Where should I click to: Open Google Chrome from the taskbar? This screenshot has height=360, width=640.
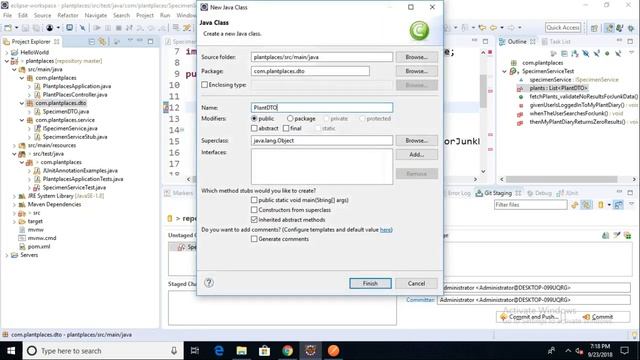coord(287,351)
